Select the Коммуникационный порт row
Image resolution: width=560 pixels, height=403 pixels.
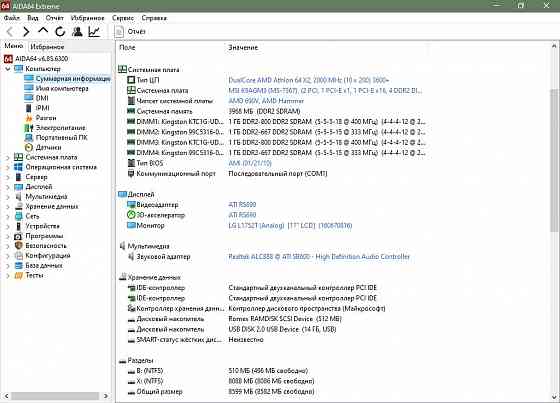[227, 174]
